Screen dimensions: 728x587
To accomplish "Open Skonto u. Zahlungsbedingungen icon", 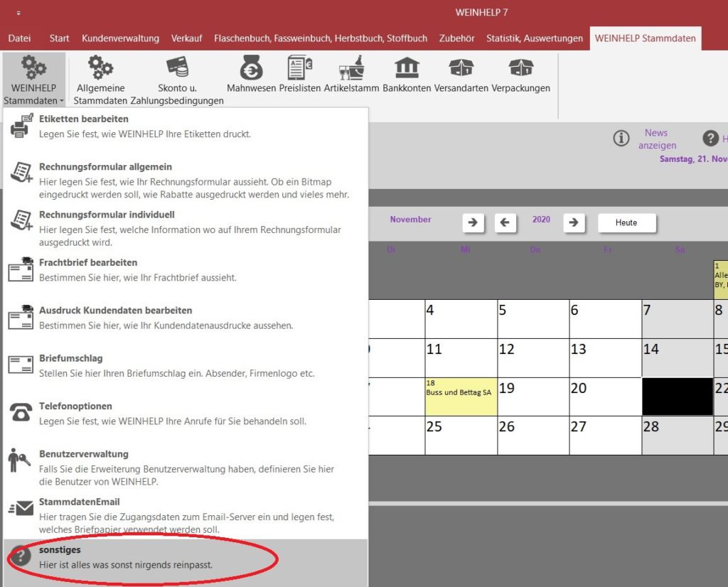I will [x=177, y=69].
